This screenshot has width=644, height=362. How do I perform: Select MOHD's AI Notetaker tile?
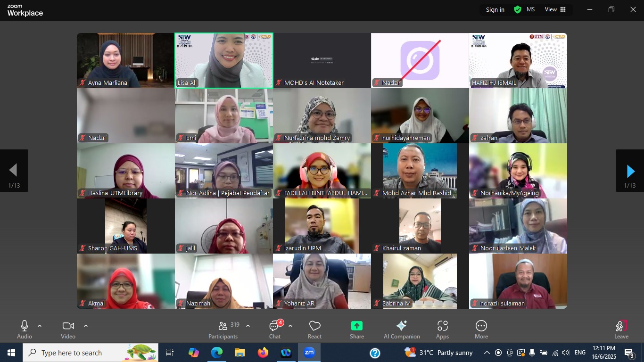(322, 60)
